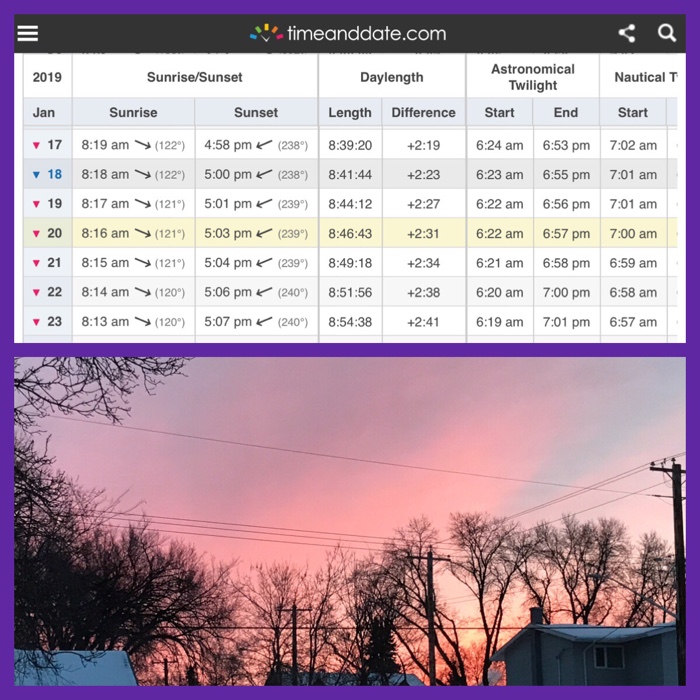The height and width of the screenshot is (700, 700).
Task: Click sunrise direction arrow for Jan 23
Action: coord(143,322)
